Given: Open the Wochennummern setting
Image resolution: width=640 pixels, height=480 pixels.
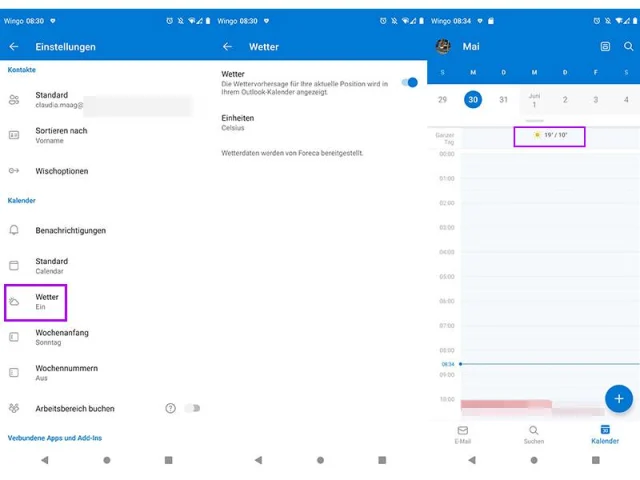Looking at the screenshot, I should [x=107, y=373].
